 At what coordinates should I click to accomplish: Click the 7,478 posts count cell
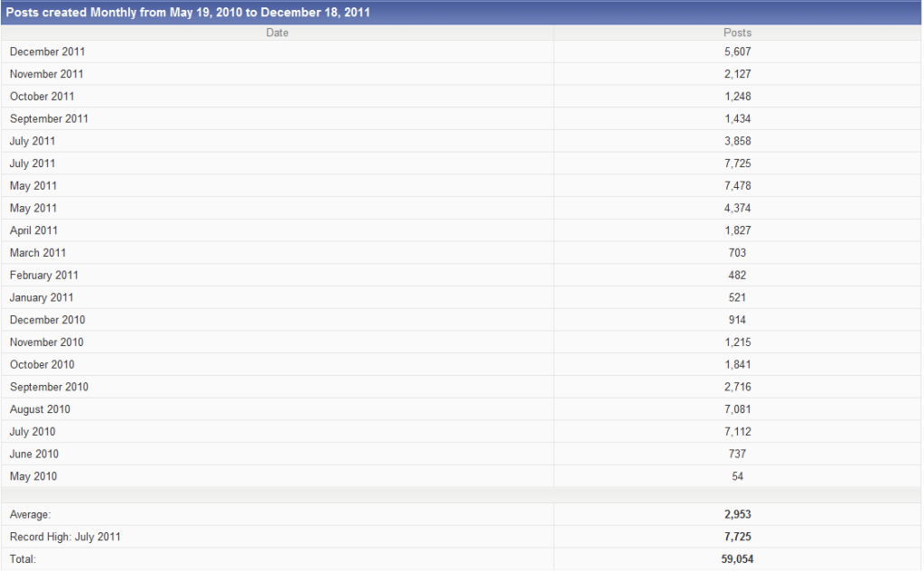tap(737, 186)
